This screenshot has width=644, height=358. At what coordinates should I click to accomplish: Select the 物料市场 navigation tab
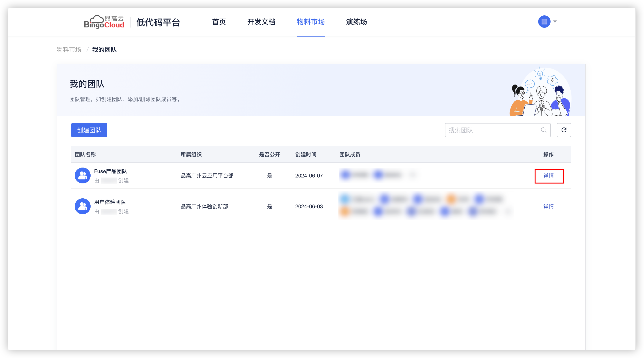click(311, 22)
